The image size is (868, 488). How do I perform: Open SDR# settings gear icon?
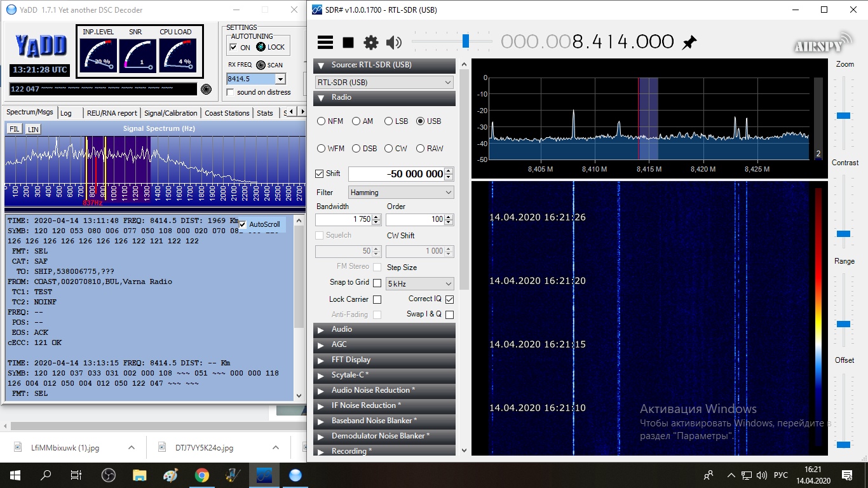tap(370, 43)
